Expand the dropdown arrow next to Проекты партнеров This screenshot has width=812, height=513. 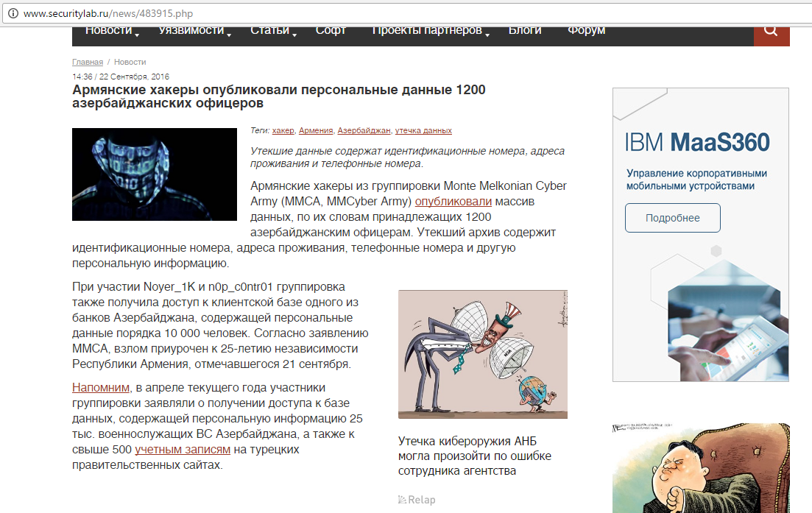487,35
